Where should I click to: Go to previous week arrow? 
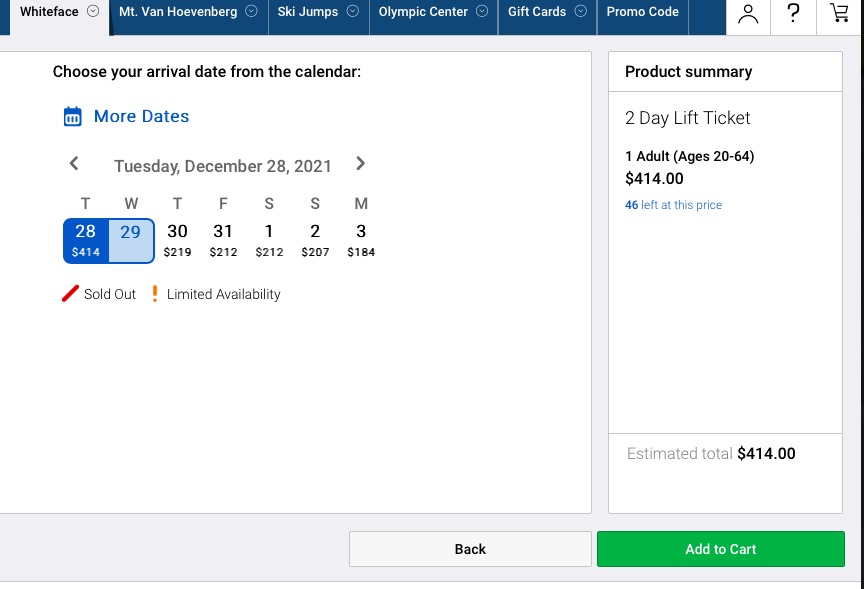[74, 164]
